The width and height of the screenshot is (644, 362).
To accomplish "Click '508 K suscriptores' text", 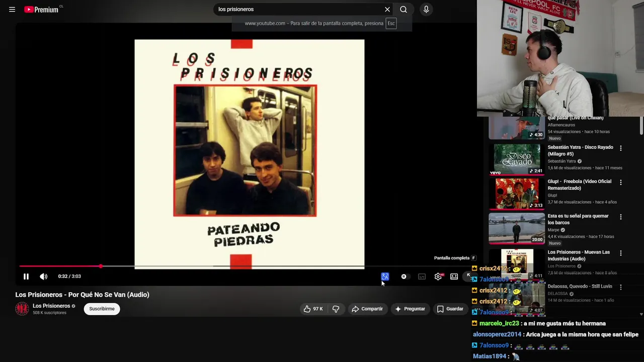I will pyautogui.click(x=49, y=313).
